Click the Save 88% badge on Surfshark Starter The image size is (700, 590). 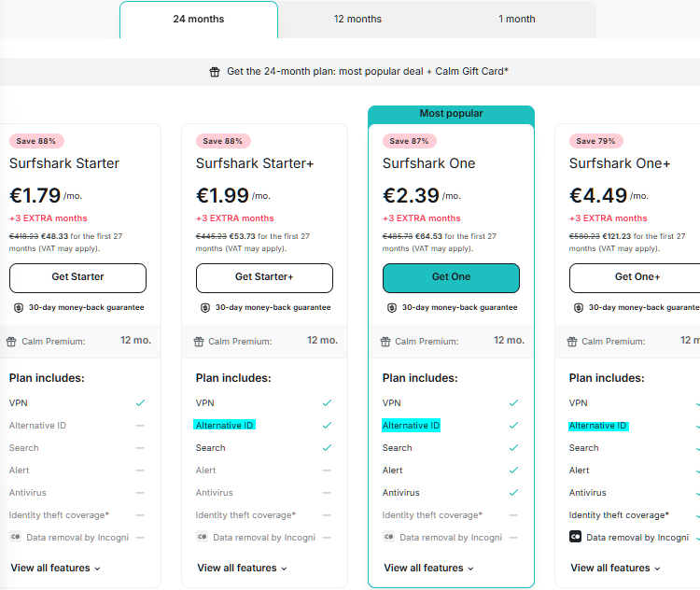pos(36,141)
